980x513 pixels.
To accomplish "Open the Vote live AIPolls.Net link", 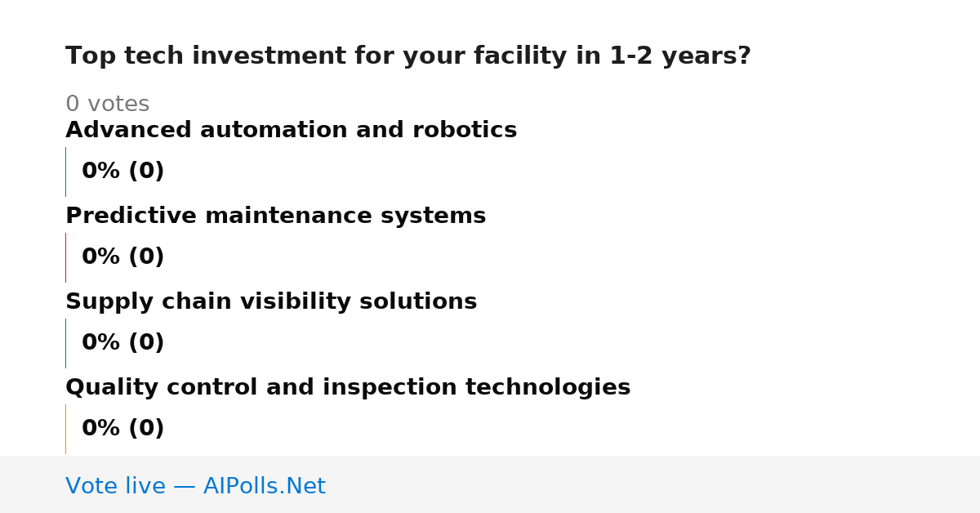I will pyautogui.click(x=195, y=486).
